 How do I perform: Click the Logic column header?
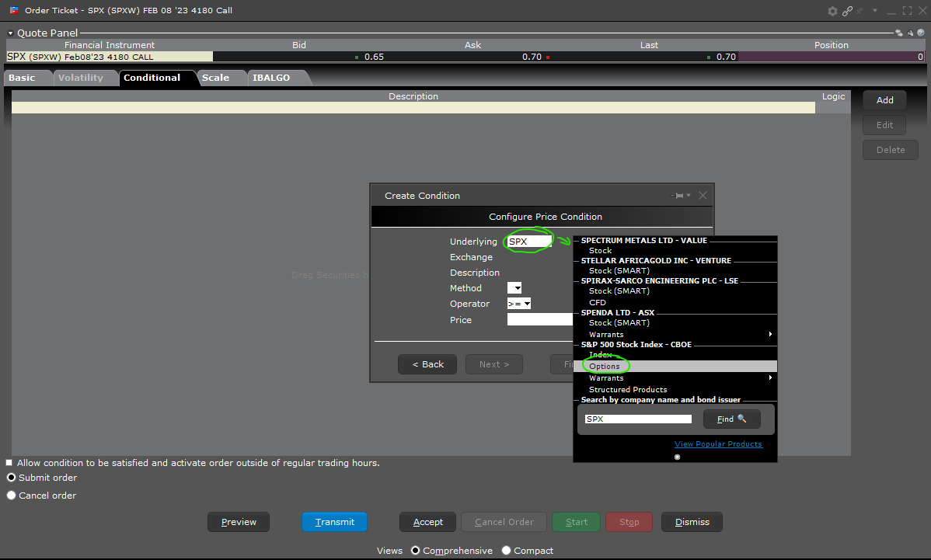[834, 96]
